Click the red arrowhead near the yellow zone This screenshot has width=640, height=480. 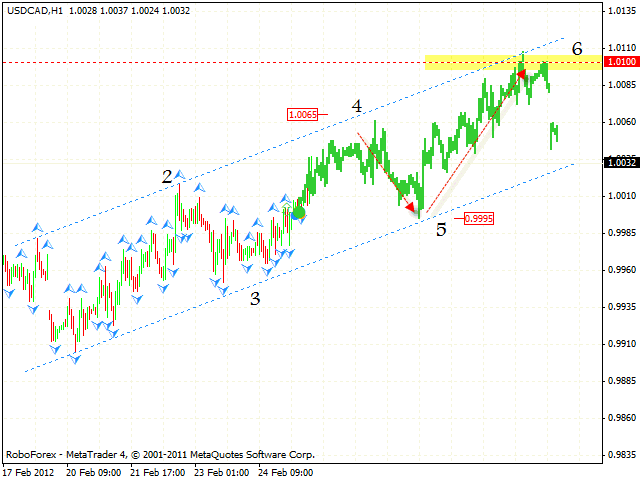[x=521, y=72]
